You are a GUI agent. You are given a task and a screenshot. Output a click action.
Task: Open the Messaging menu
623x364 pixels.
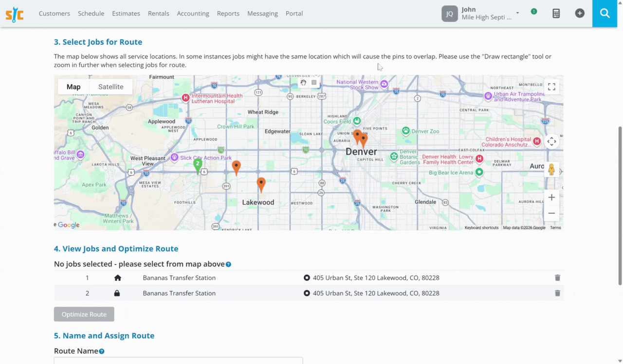click(263, 14)
